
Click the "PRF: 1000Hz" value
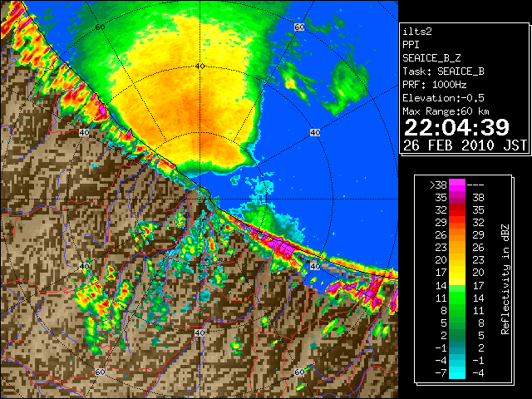(x=434, y=85)
